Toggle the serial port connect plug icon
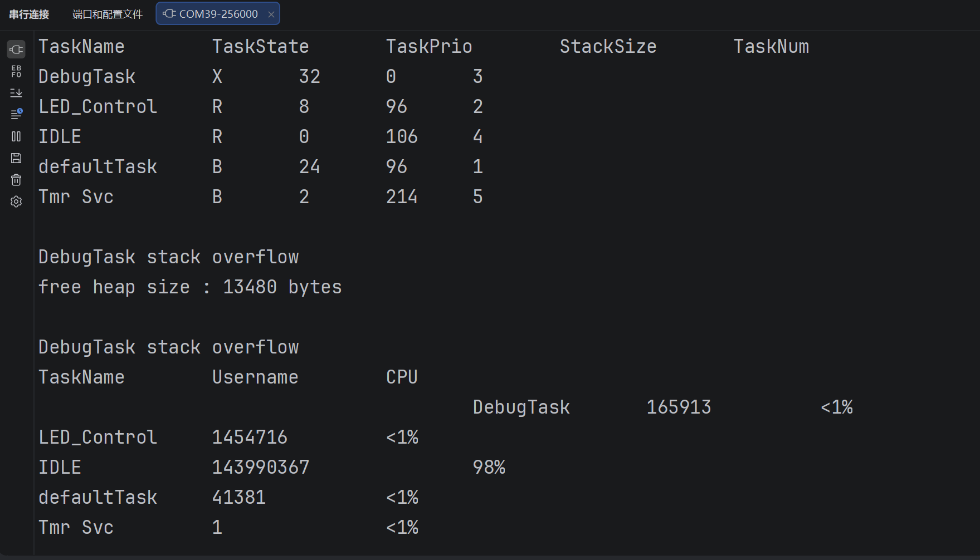980x560 pixels. click(16, 50)
